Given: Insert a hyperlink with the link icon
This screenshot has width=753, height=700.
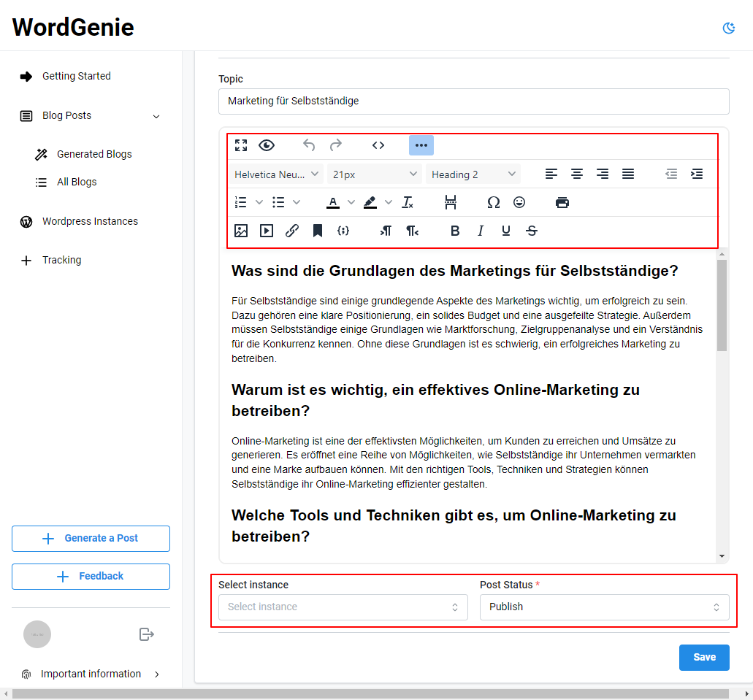Looking at the screenshot, I should tap(292, 231).
